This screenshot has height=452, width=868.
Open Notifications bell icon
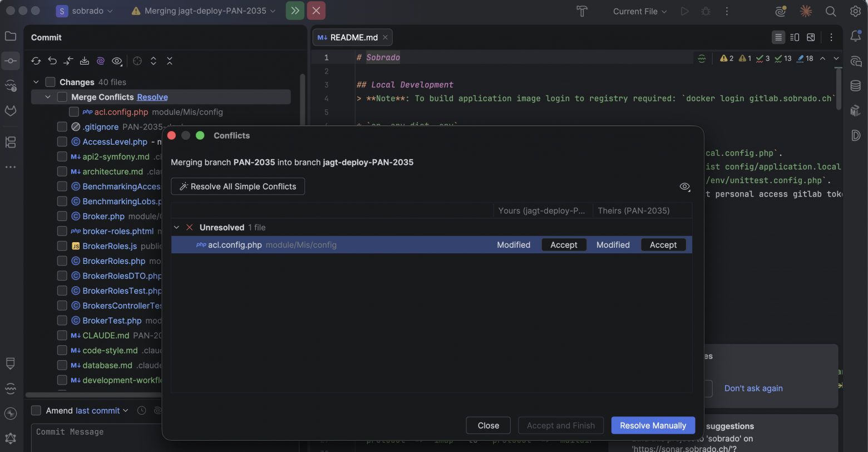pyautogui.click(x=856, y=37)
